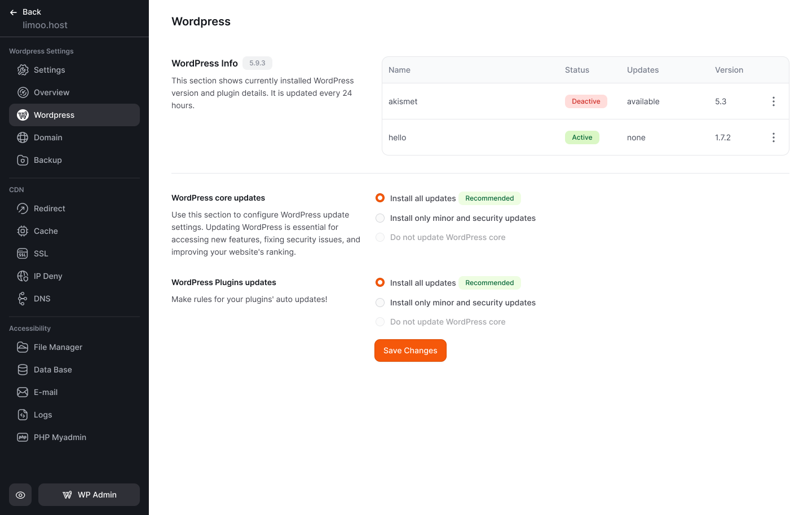Click the Overview gauge icon
The image size is (812, 515).
tap(23, 92)
